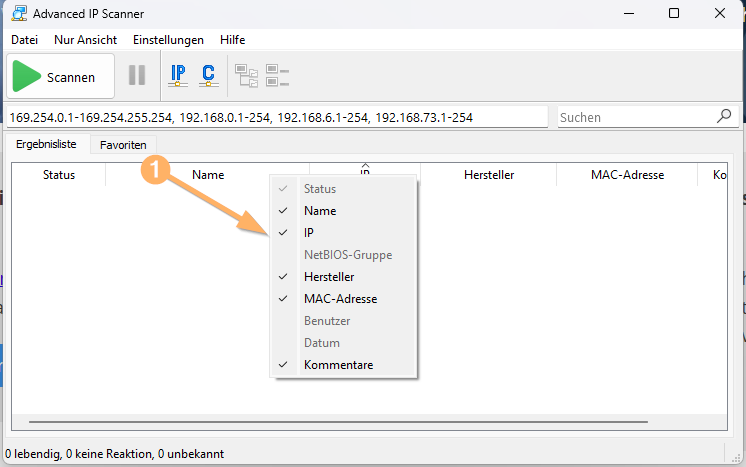The height and width of the screenshot is (467, 746).
Task: Open the Datei menu
Action: pos(25,40)
